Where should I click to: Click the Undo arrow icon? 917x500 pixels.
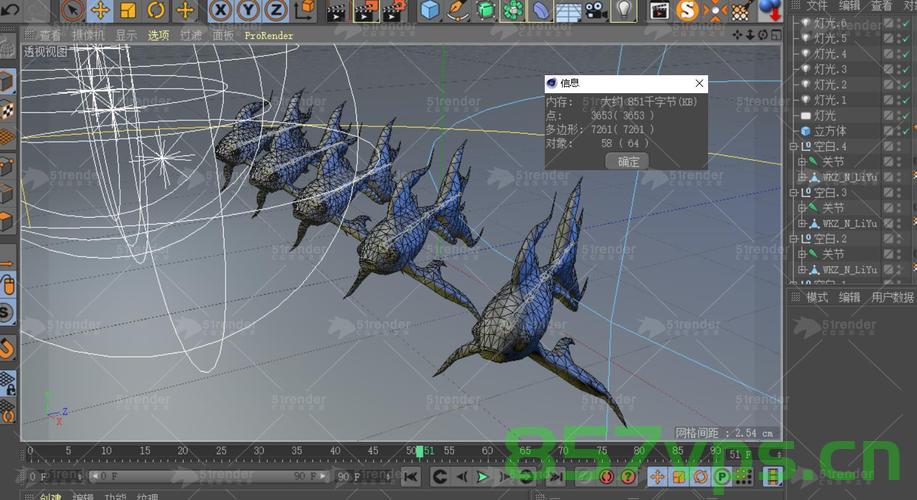[x=11, y=9]
